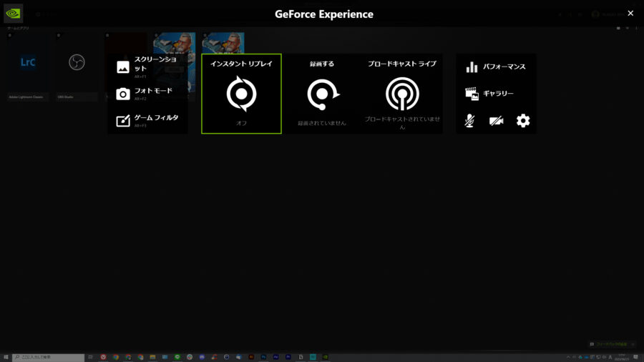Toggle the muted microphone icon
The height and width of the screenshot is (362, 644).
pos(470,121)
